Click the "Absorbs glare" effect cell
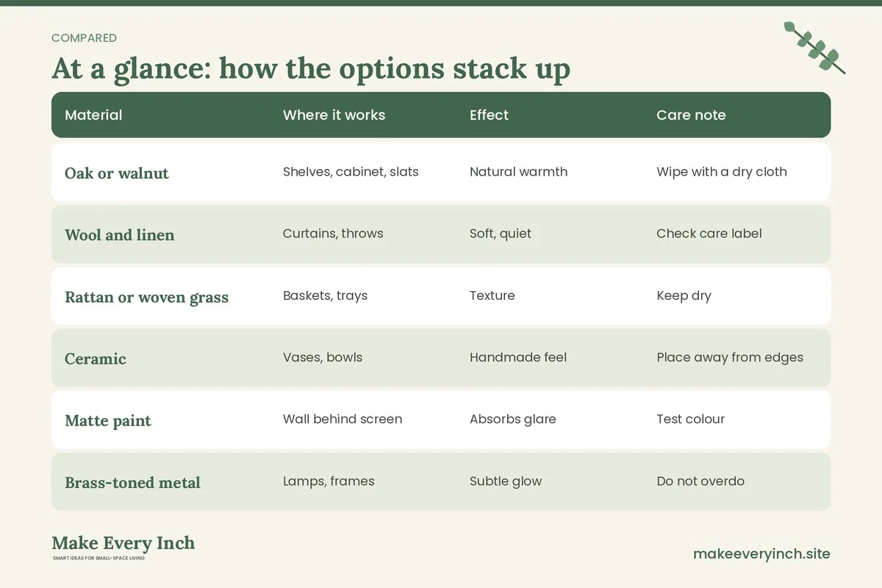The image size is (882, 588). [513, 419]
